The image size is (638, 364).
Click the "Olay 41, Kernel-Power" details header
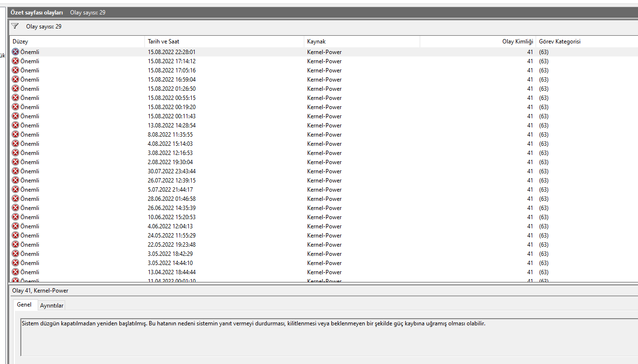pyautogui.click(x=41, y=291)
